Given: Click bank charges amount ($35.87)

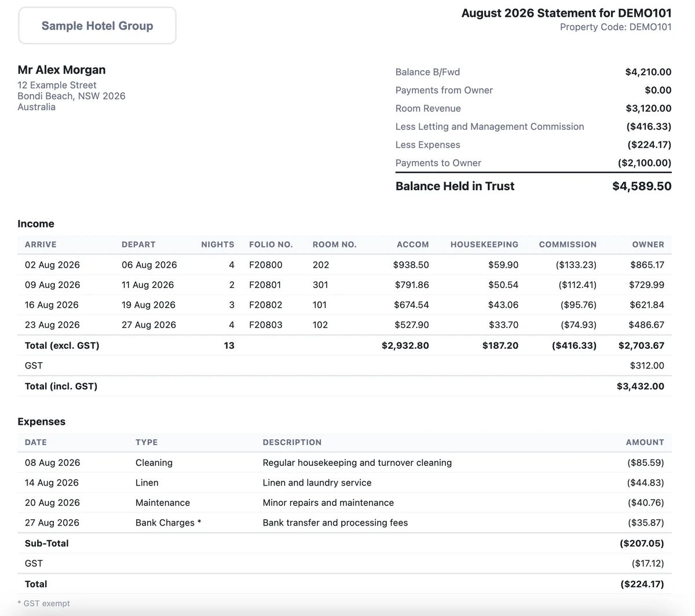Looking at the screenshot, I should click(646, 523).
